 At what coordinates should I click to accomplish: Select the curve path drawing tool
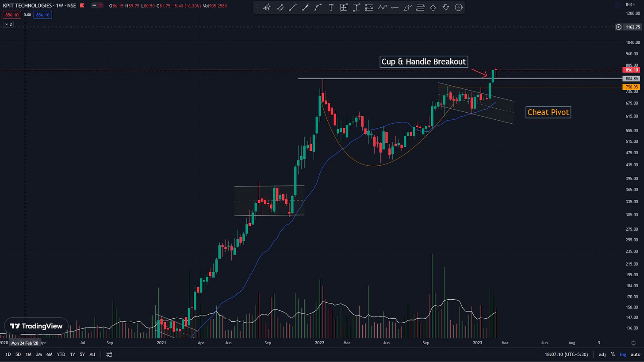[318, 8]
